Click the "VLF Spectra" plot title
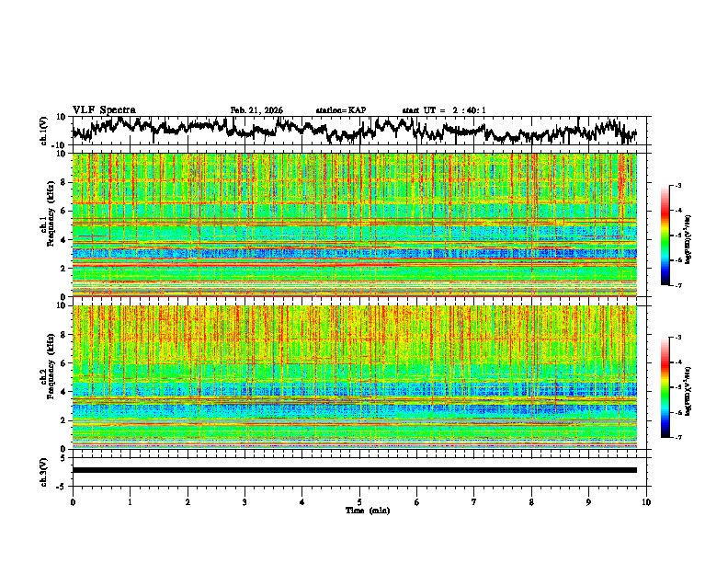The width and height of the screenshot is (728, 563). click(x=104, y=110)
